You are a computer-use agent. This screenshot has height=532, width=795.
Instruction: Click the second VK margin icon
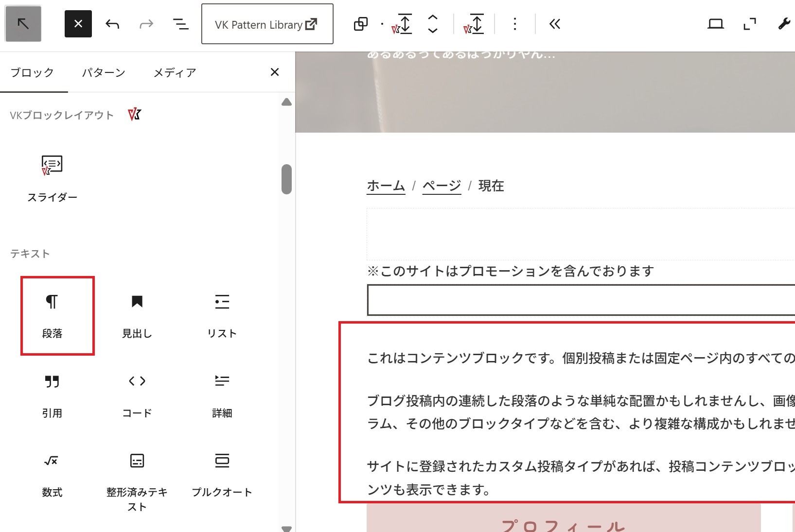pos(474,24)
